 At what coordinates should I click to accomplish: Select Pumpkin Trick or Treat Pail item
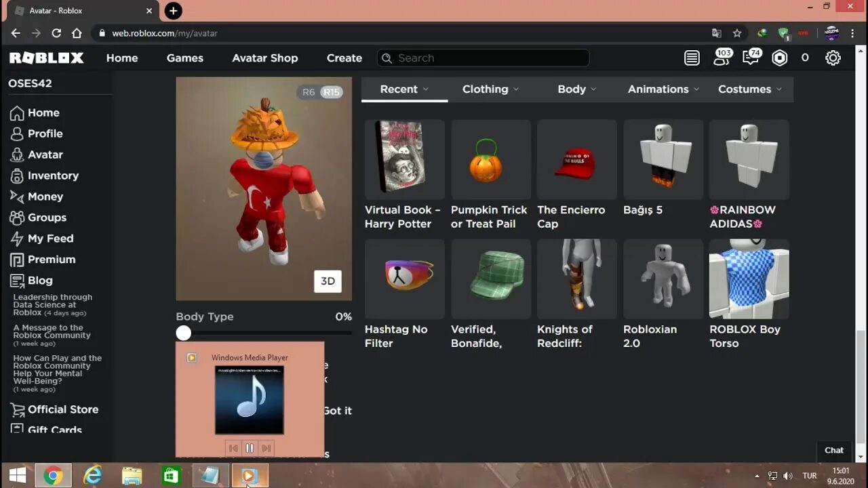491,176
